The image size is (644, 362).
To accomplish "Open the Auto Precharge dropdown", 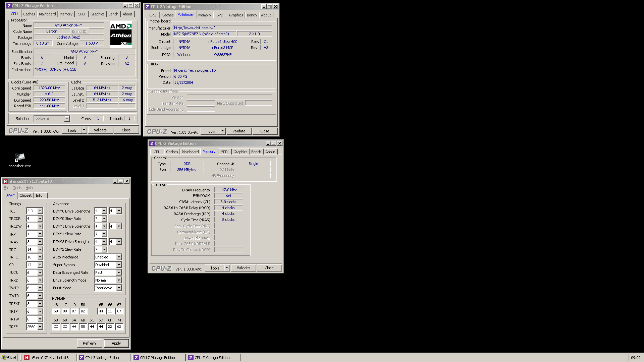I will click(119, 257).
